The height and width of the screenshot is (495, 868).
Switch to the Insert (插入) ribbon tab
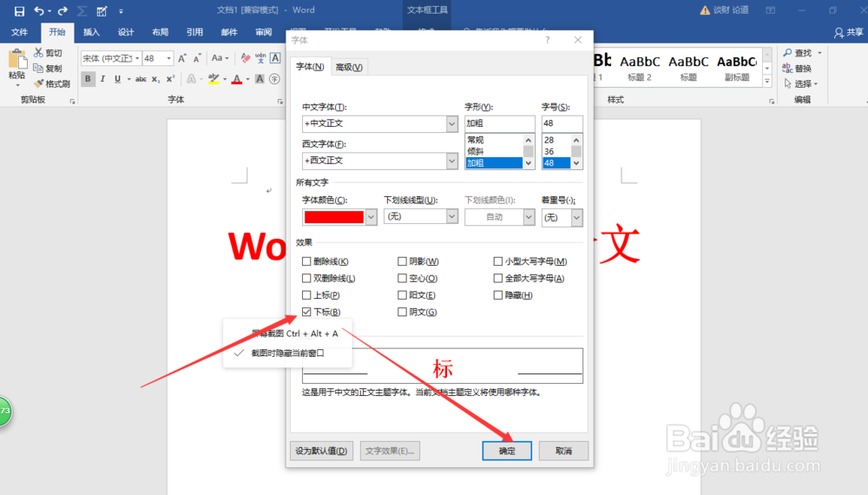pyautogui.click(x=91, y=32)
